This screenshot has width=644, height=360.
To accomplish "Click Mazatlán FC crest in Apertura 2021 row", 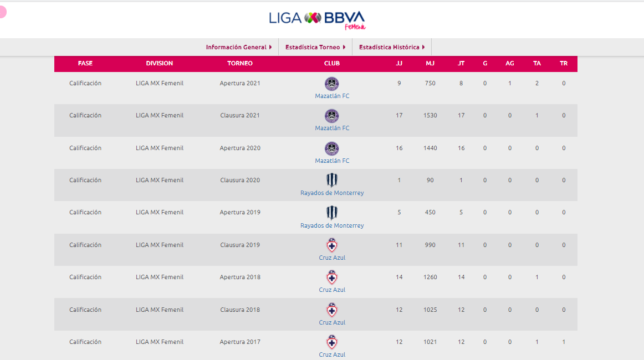I will click(332, 84).
